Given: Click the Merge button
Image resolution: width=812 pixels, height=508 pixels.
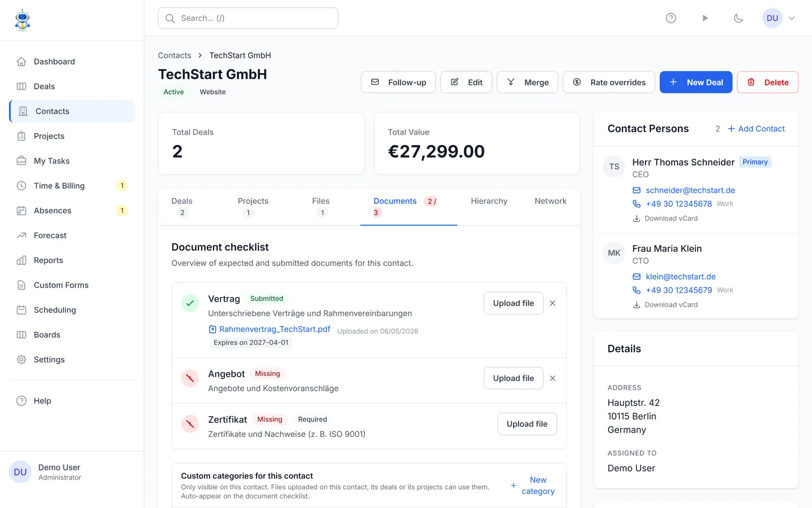Looking at the screenshot, I should (x=527, y=82).
